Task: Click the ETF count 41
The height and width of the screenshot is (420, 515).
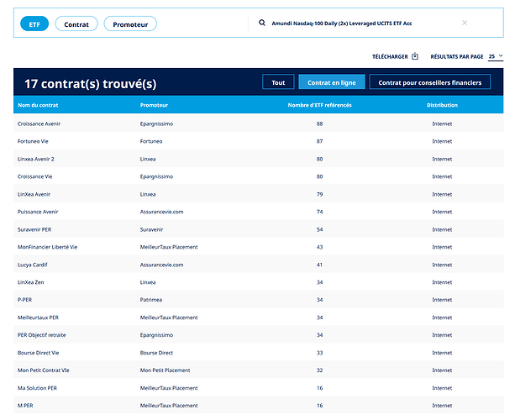Action: (319, 265)
